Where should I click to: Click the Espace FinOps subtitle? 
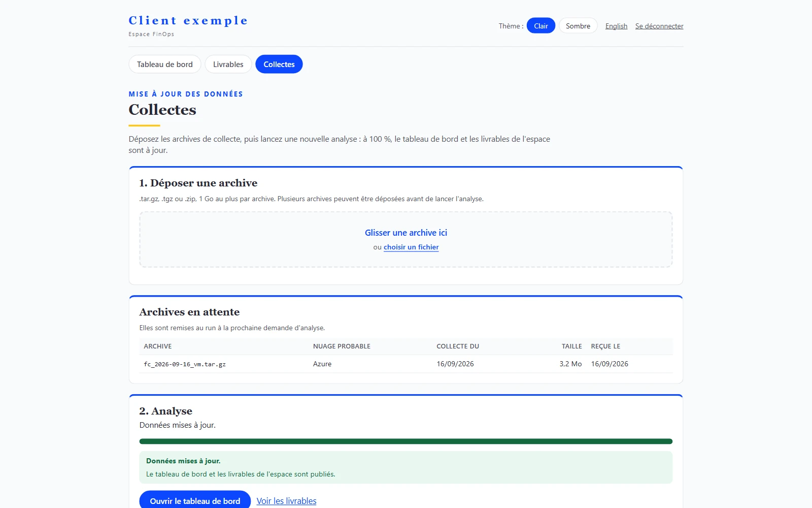click(151, 35)
